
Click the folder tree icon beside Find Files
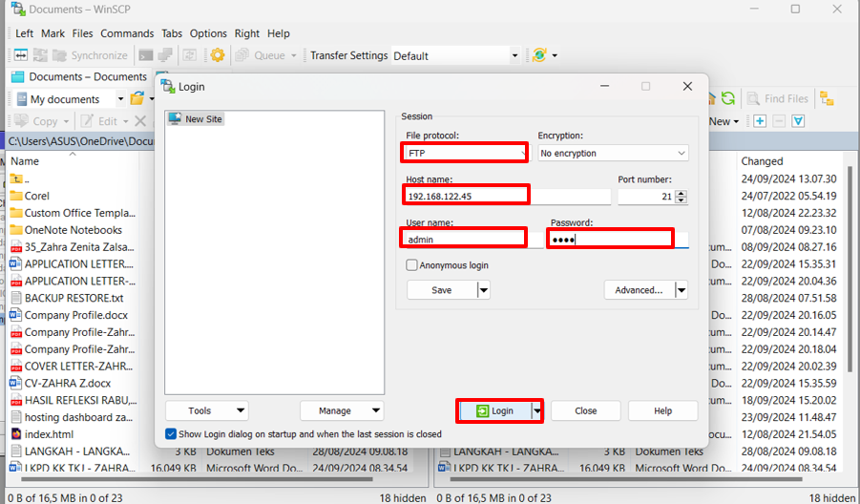click(827, 98)
